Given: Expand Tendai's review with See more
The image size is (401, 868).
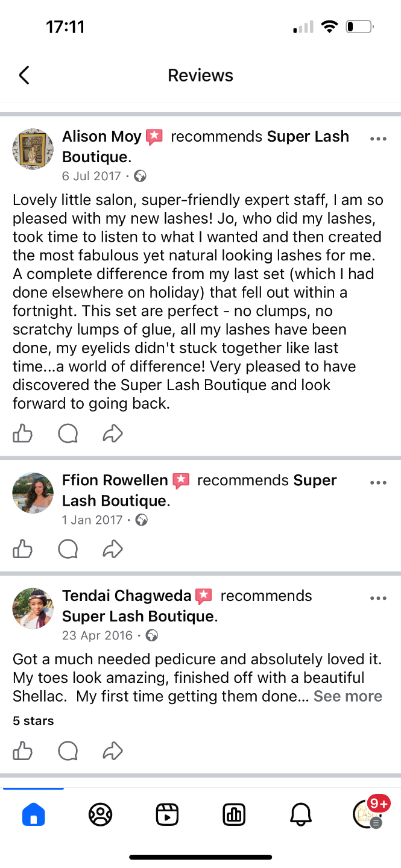Looking at the screenshot, I should click(x=348, y=696).
